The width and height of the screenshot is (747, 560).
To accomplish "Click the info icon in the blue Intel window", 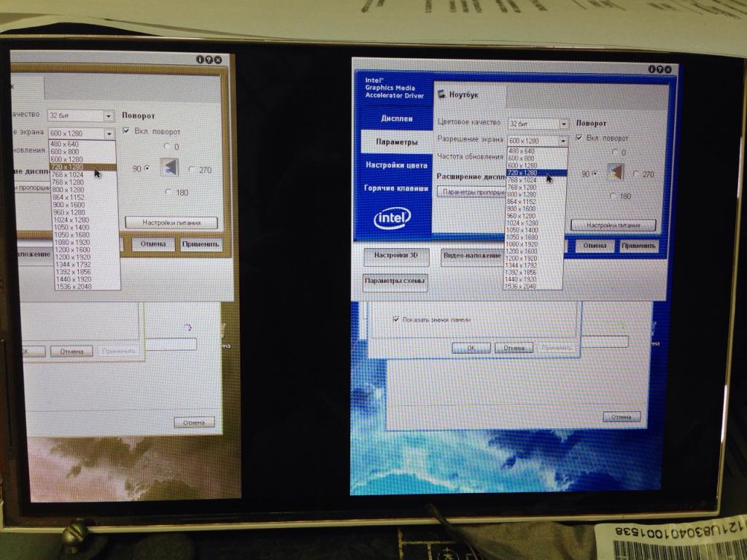I will coord(652,69).
